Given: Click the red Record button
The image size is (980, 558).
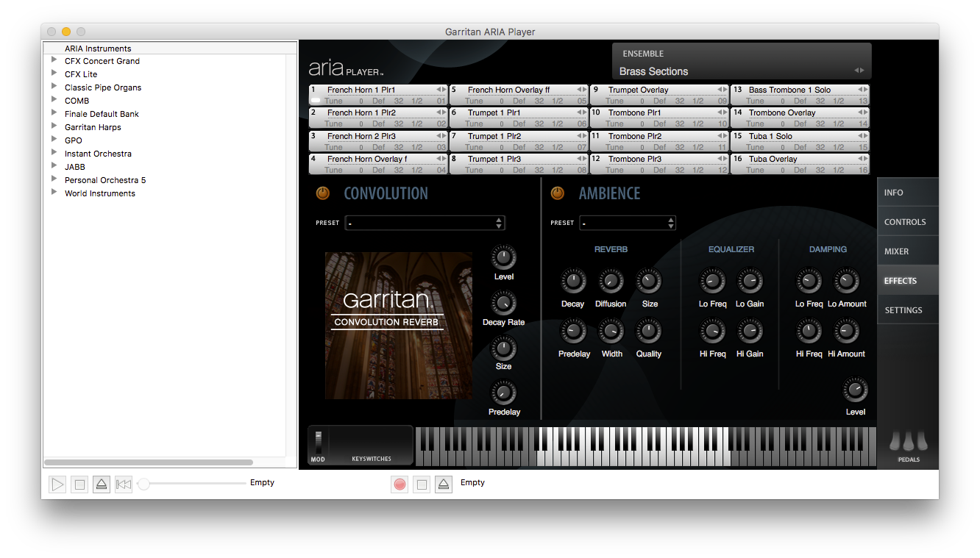Looking at the screenshot, I should [400, 484].
